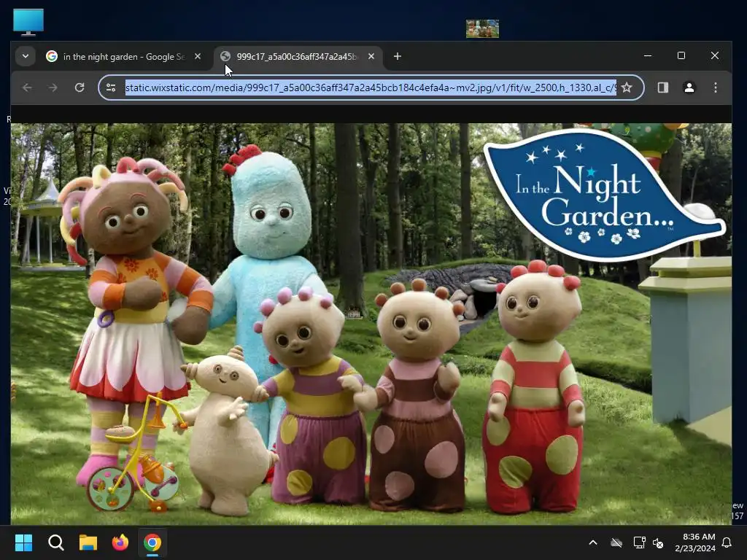Bookmark this page with the star

627,87
